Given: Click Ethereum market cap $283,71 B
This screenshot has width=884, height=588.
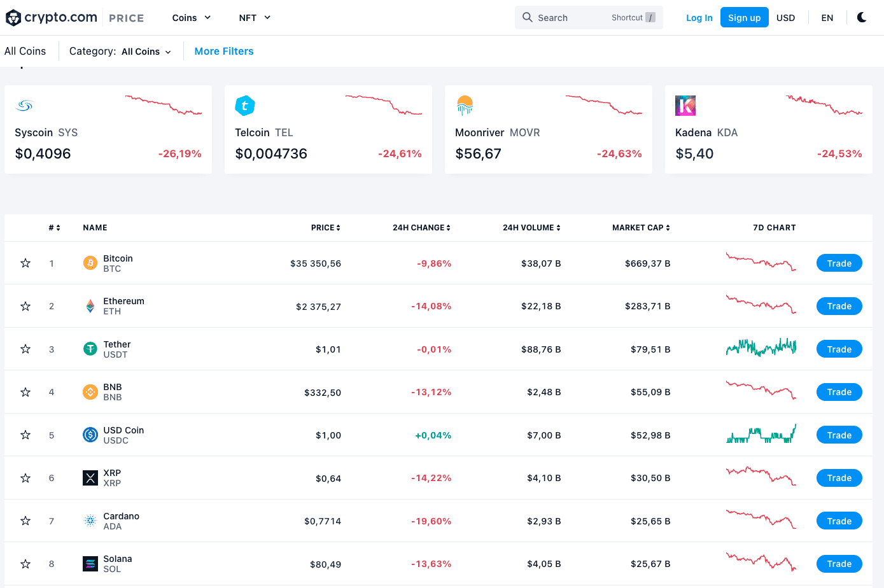Looking at the screenshot, I should coord(648,306).
